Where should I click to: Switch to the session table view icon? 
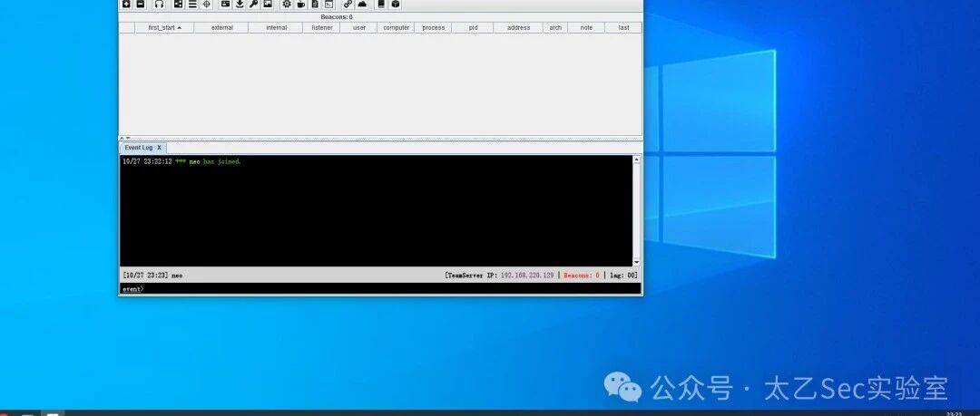tap(191, 5)
